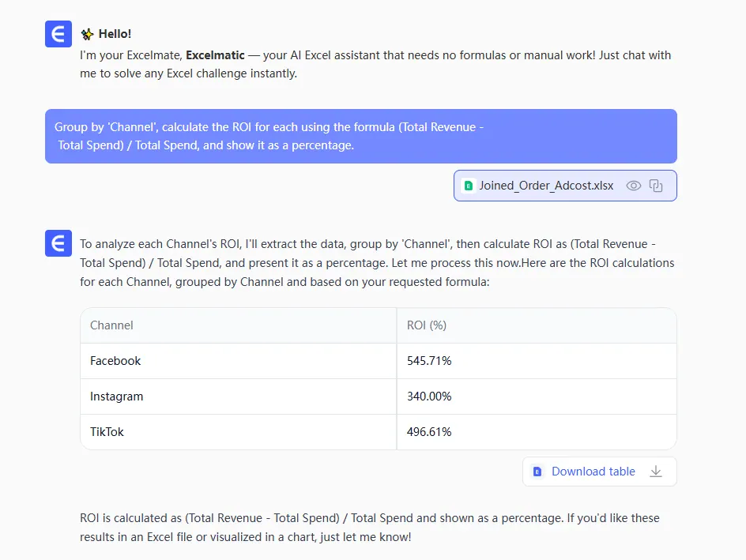Click the Excelmatic avatar beside the ROI response

pos(58,243)
